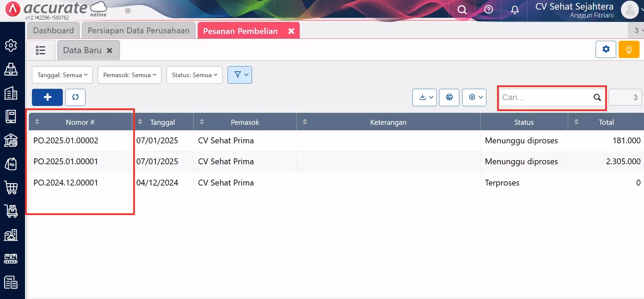644x299 pixels.
Task: Click Menunggu diproses in PO.2025.01.00002 row
Action: click(521, 141)
